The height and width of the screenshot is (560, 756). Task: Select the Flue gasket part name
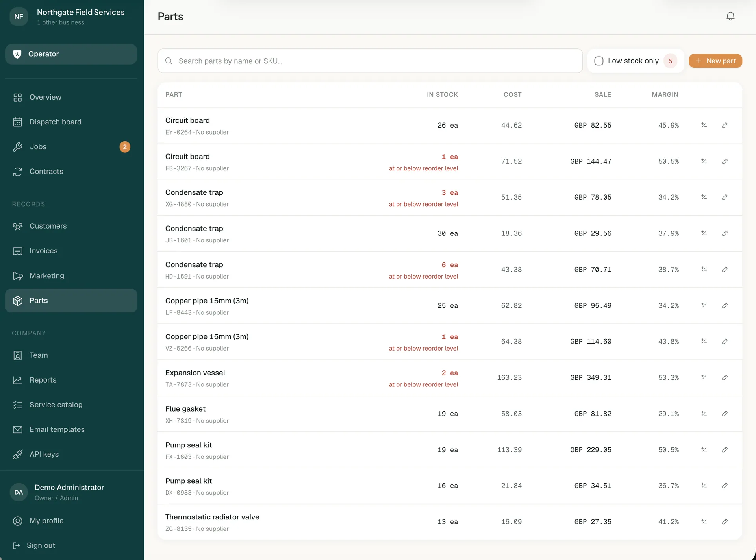(185, 409)
